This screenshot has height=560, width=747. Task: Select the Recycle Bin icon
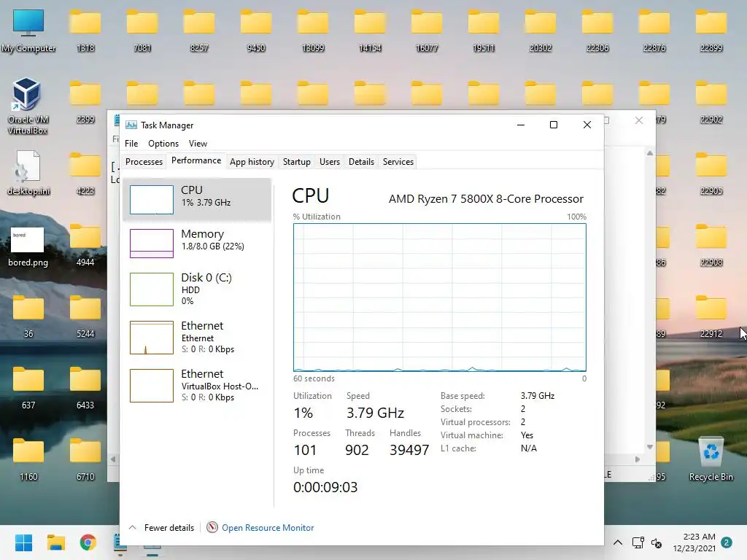click(x=711, y=459)
